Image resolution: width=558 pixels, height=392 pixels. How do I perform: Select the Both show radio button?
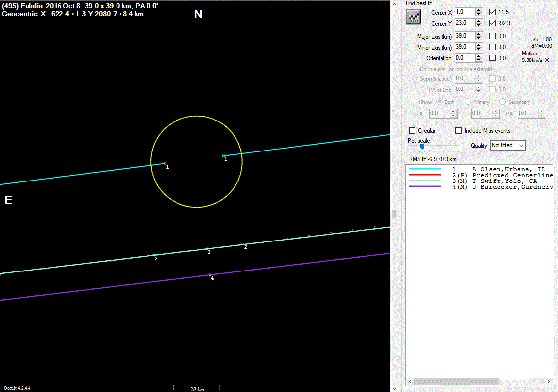tap(439, 102)
